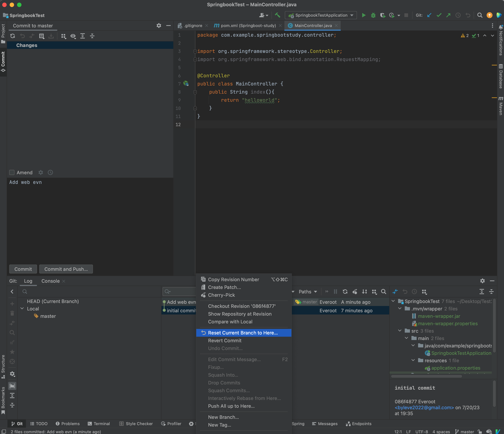Open Terminal tool window button
The image size is (504, 434).
(99, 424)
